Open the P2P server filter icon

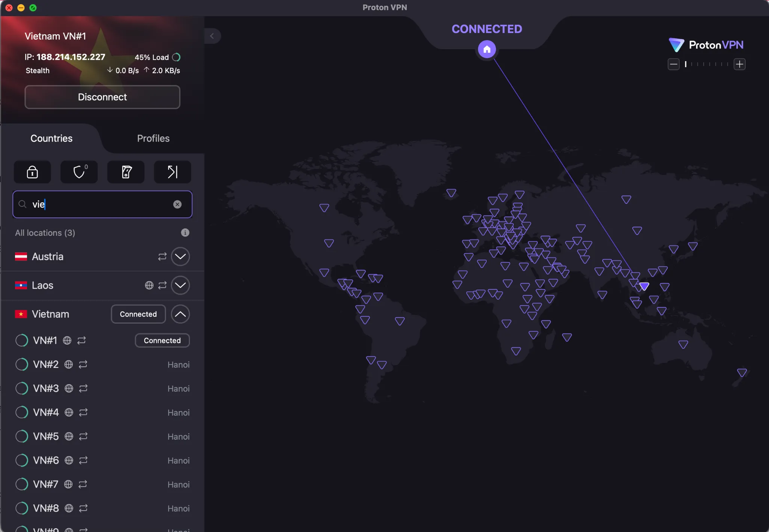(172, 172)
